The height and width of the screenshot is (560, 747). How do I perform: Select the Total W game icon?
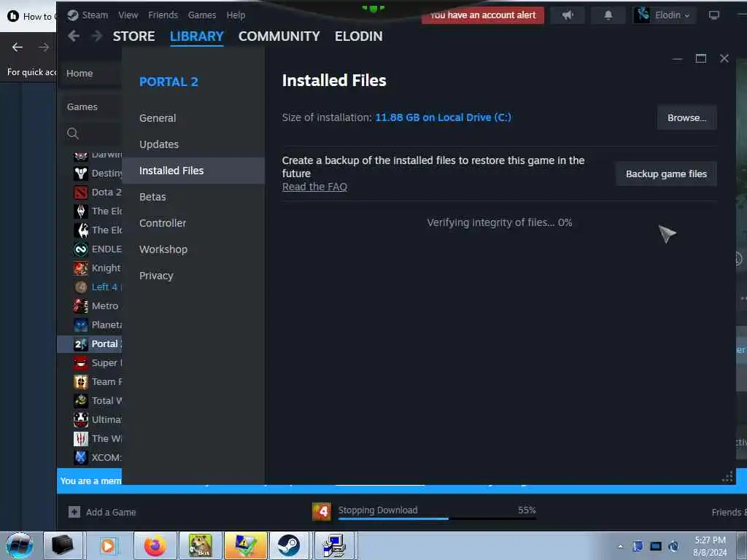pos(80,401)
